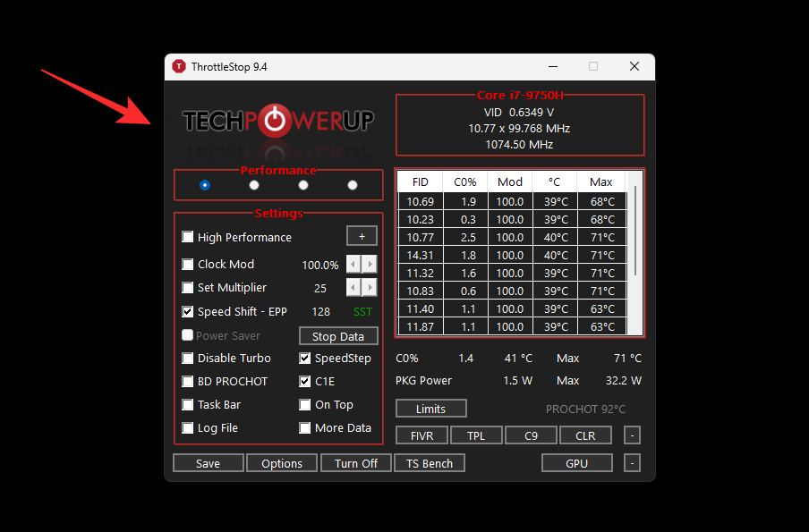Clear max recorded values with CLR

(x=585, y=435)
